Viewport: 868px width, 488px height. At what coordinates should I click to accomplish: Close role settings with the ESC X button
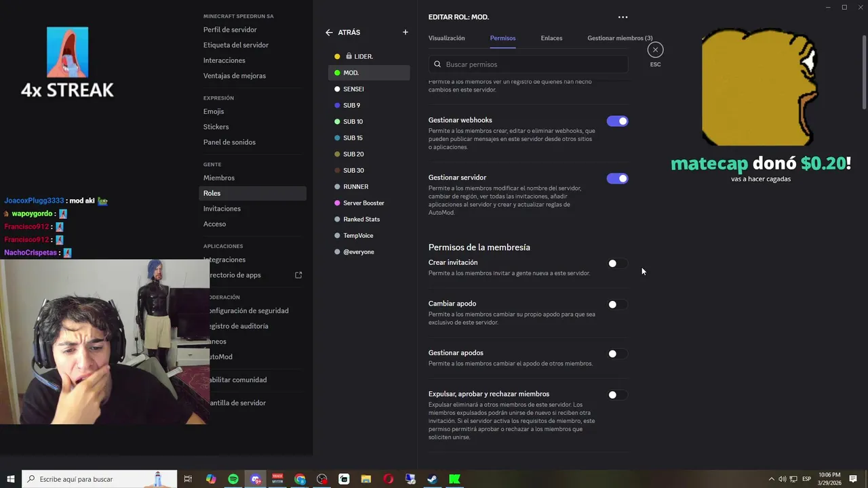655,49
